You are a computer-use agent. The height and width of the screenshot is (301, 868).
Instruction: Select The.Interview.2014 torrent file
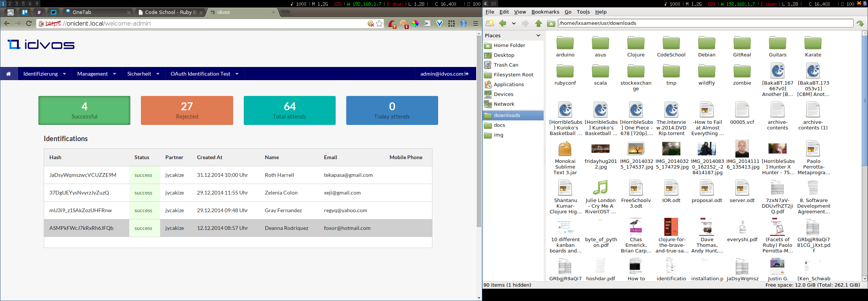671,119
